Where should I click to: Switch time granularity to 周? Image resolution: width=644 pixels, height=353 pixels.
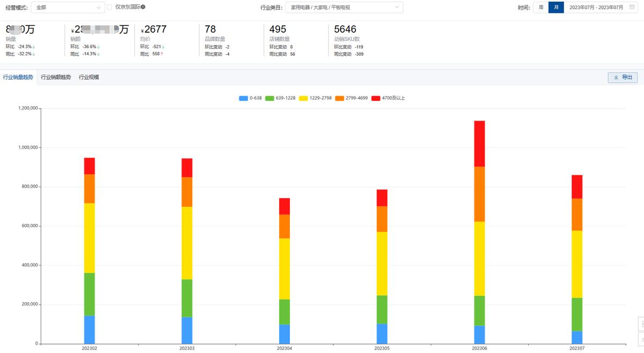pos(541,8)
